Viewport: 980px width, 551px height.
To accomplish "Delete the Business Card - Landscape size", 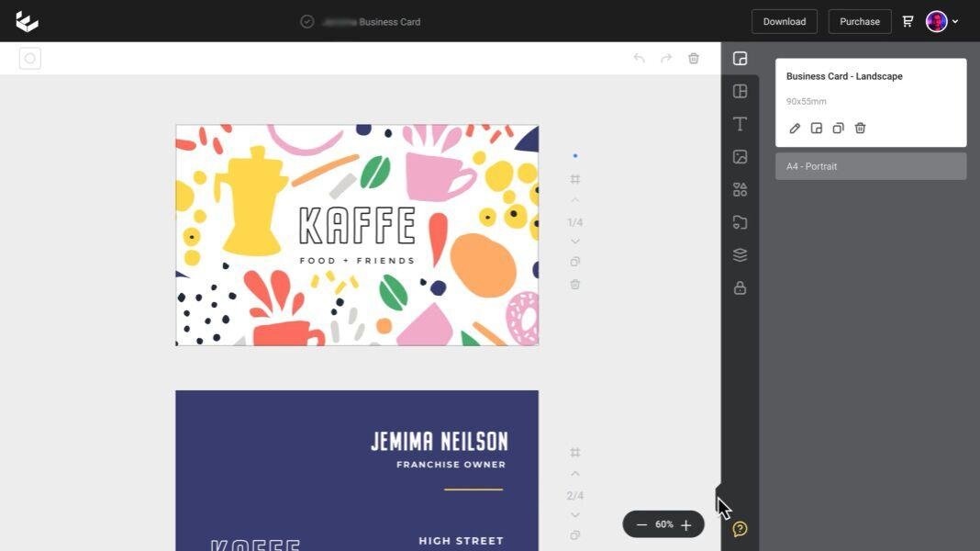I will [860, 129].
